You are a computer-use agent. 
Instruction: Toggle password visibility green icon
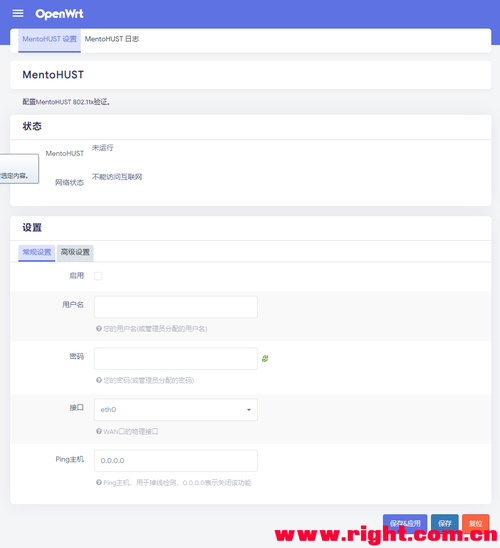click(265, 359)
